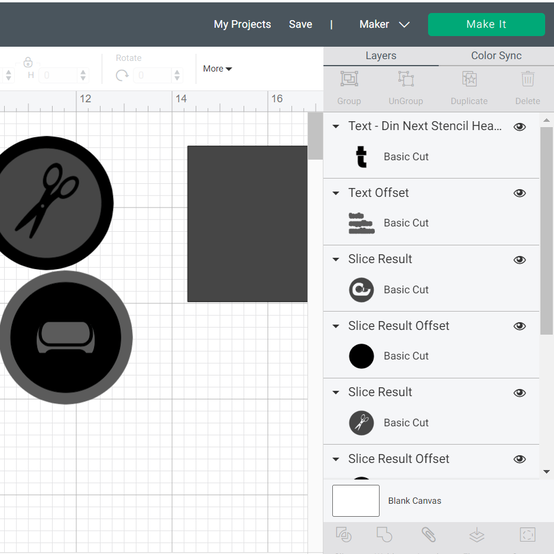The width and height of the screenshot is (554, 554).
Task: Switch to the Color Sync tab
Action: [496, 56]
